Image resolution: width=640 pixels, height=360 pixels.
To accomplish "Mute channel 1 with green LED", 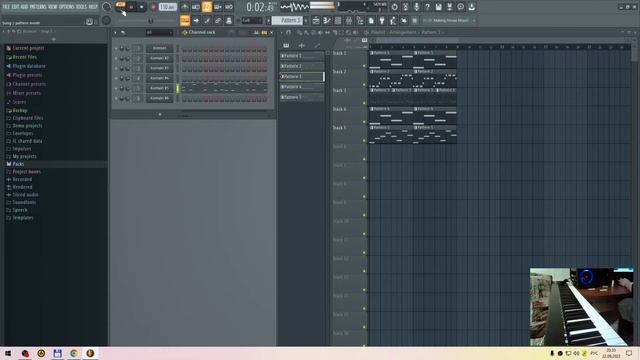I will [x=116, y=49].
